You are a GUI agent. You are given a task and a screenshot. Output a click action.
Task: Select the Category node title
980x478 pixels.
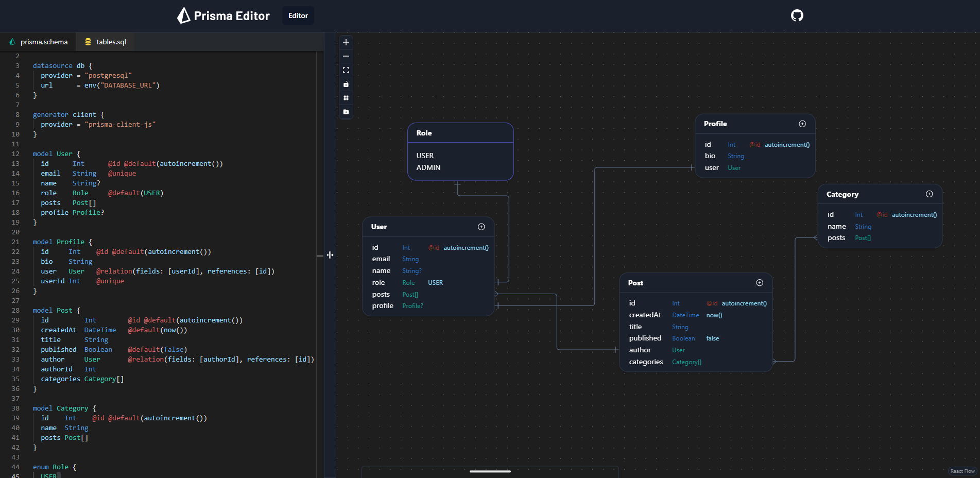843,194
